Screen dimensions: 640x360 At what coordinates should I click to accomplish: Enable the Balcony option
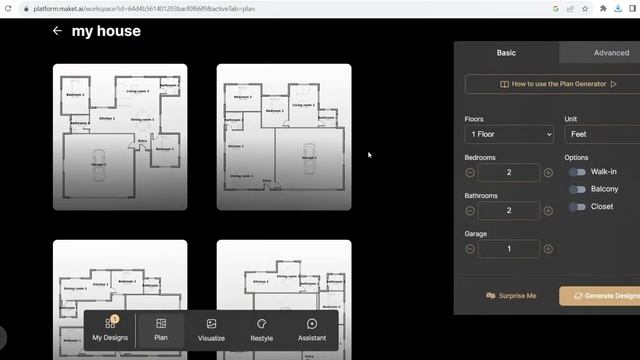click(x=577, y=189)
